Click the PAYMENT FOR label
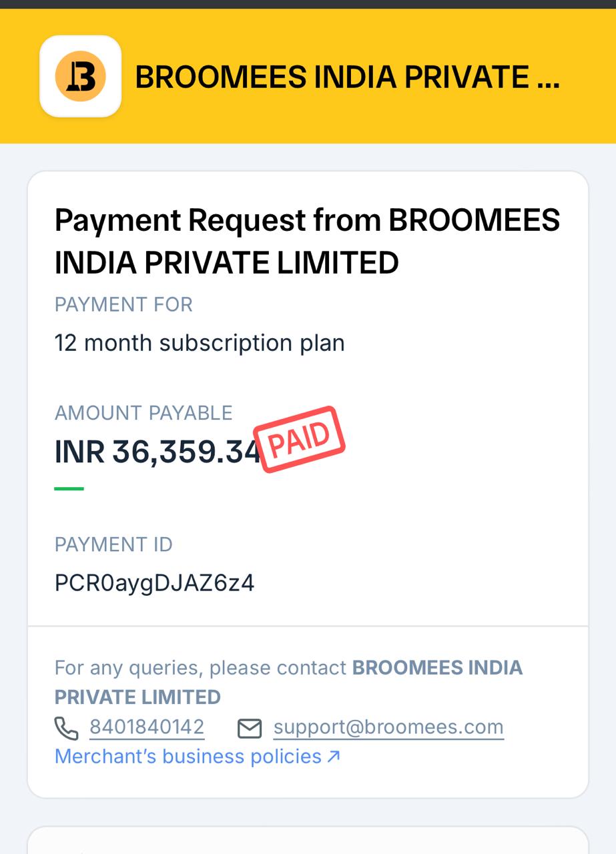Viewport: 616px width, 854px height. click(123, 305)
